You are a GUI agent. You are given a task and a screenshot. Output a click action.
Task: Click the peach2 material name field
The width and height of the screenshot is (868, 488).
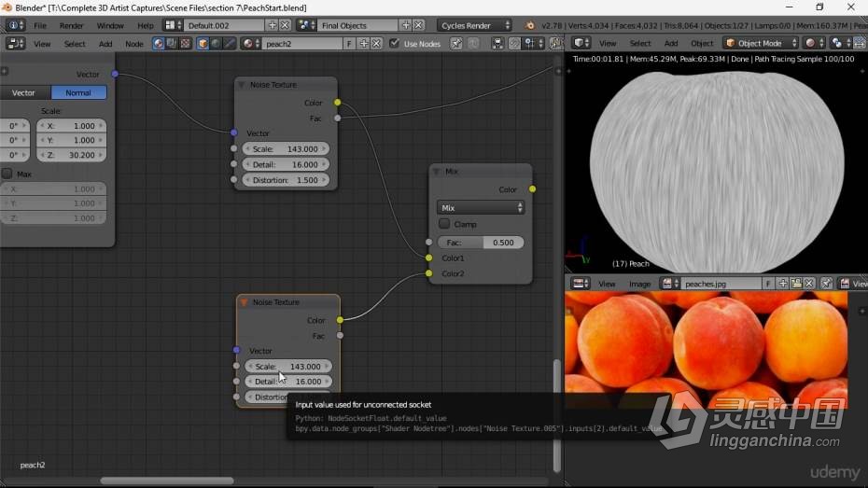302,44
